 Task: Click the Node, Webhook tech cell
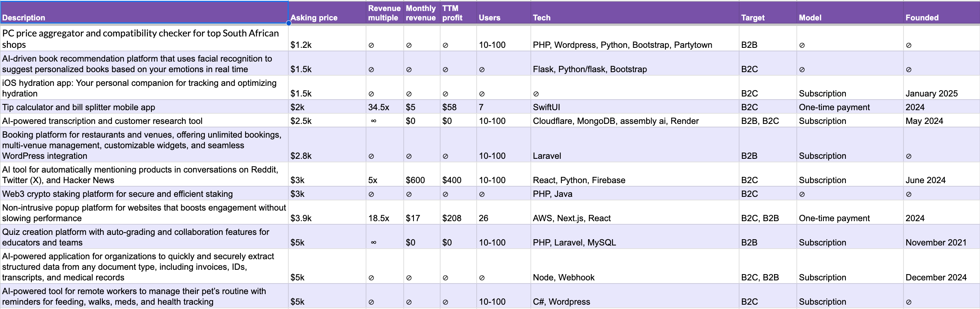click(x=635, y=266)
